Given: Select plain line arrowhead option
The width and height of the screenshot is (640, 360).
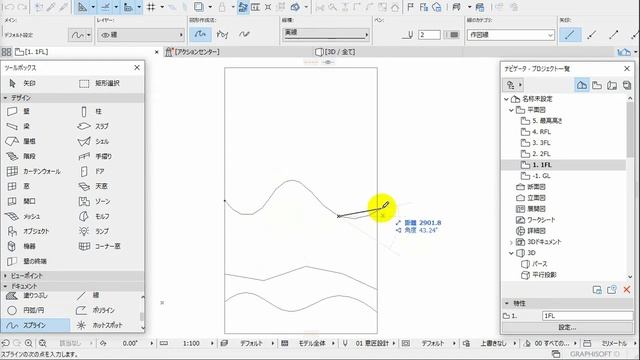Looking at the screenshot, I should [x=570, y=35].
